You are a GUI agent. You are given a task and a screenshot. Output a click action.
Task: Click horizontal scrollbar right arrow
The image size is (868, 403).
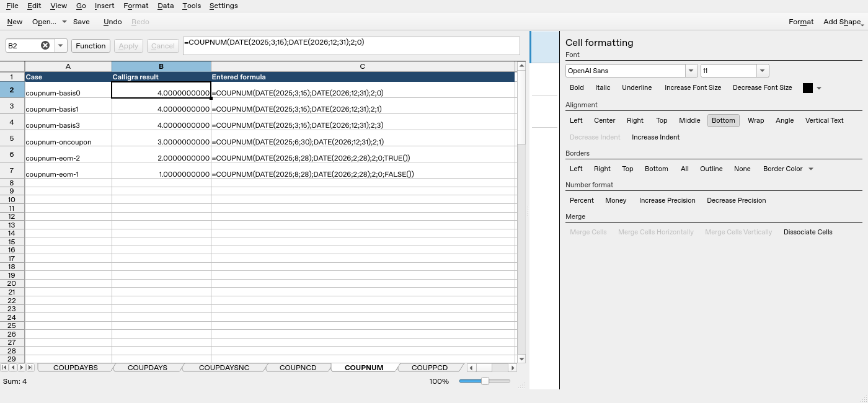click(513, 368)
